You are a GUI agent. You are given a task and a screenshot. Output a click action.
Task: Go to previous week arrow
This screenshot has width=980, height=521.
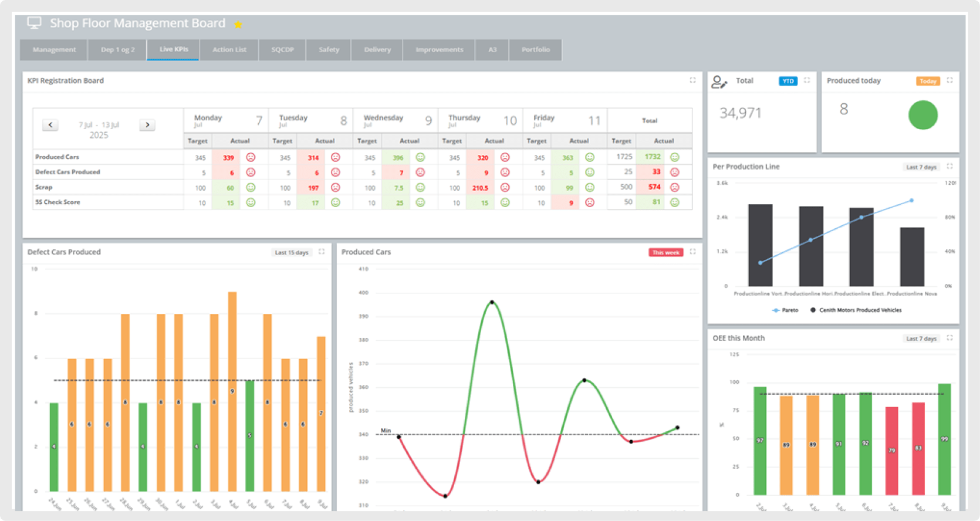(50, 125)
